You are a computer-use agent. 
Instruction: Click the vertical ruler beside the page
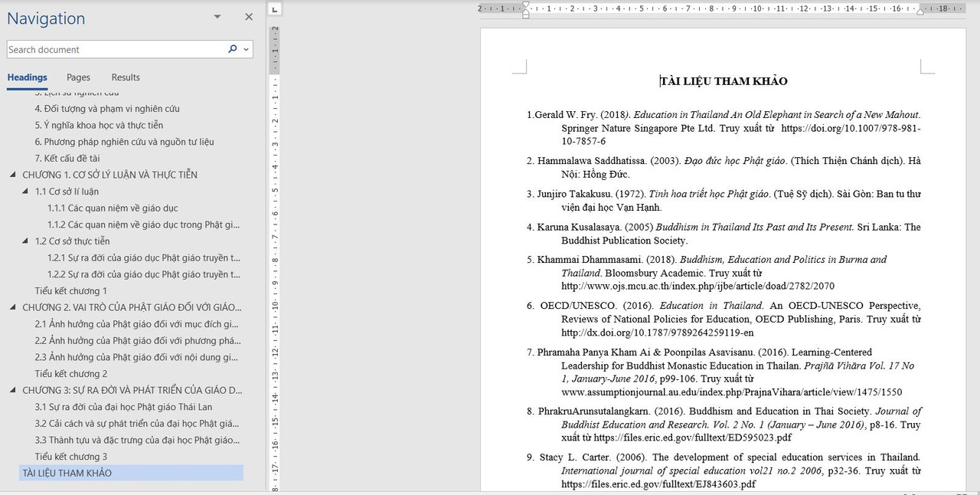point(274,258)
